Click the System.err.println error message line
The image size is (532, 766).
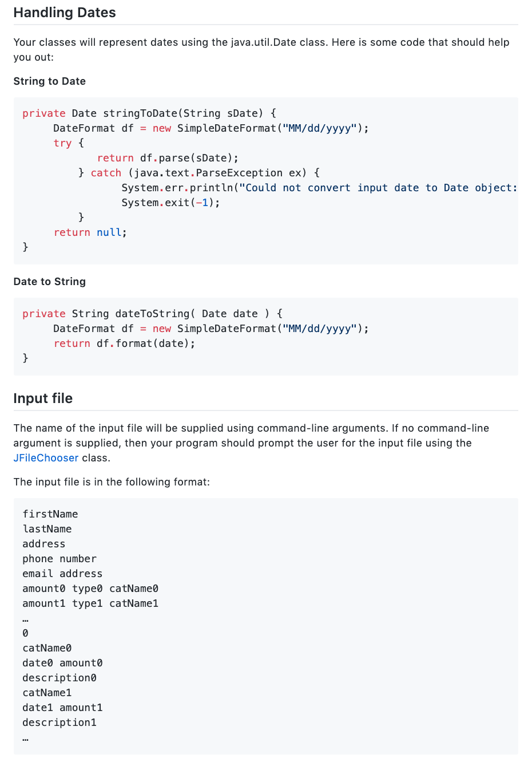[319, 188]
